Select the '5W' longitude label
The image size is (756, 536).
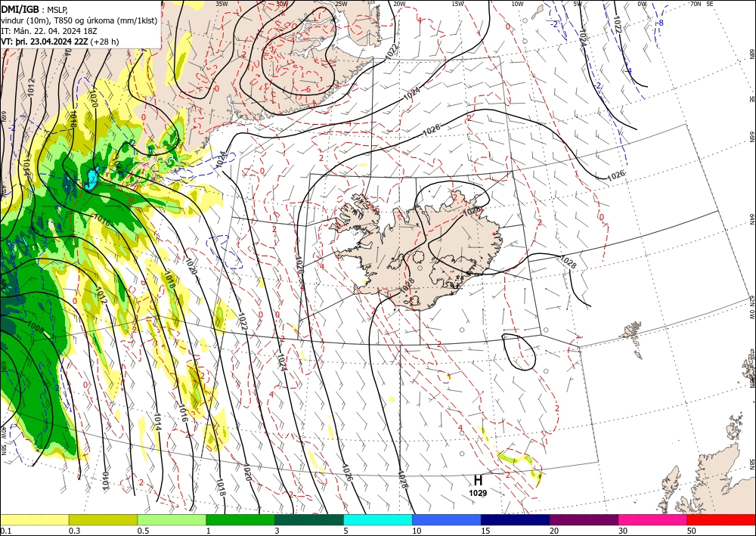coord(578,4)
